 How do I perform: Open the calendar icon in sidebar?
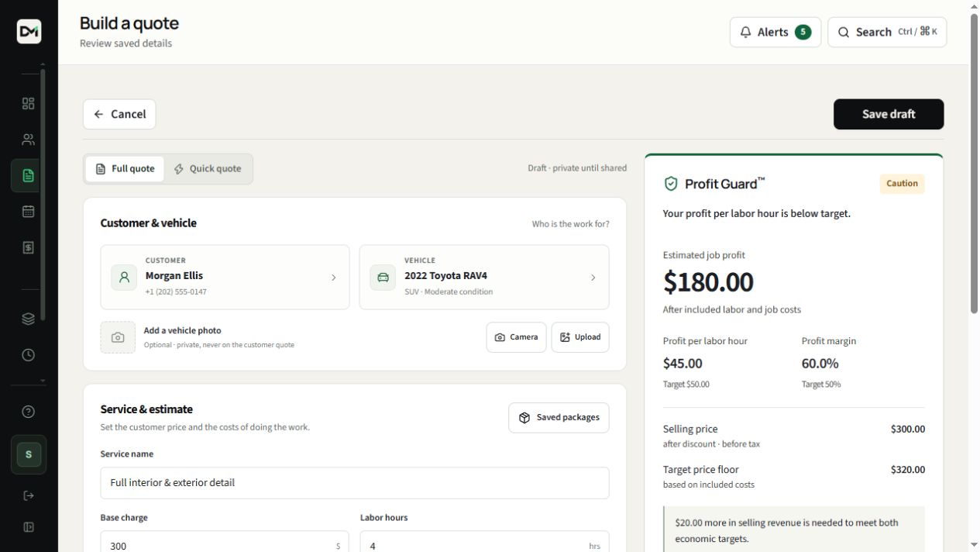tap(29, 211)
